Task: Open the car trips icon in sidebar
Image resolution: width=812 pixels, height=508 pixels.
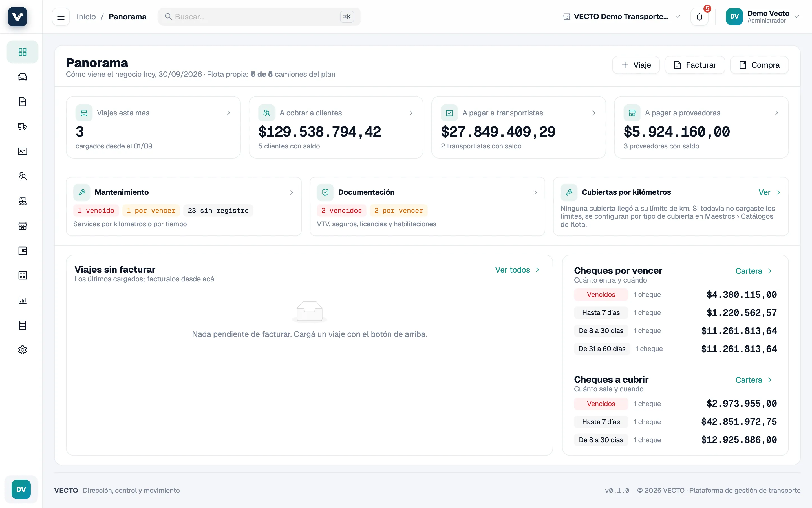Action: (x=23, y=76)
